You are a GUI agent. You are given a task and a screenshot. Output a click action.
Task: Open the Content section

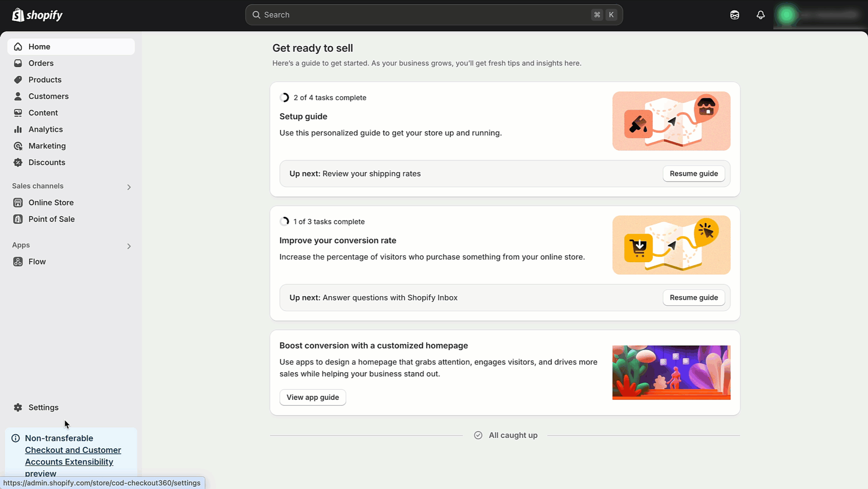click(x=43, y=112)
